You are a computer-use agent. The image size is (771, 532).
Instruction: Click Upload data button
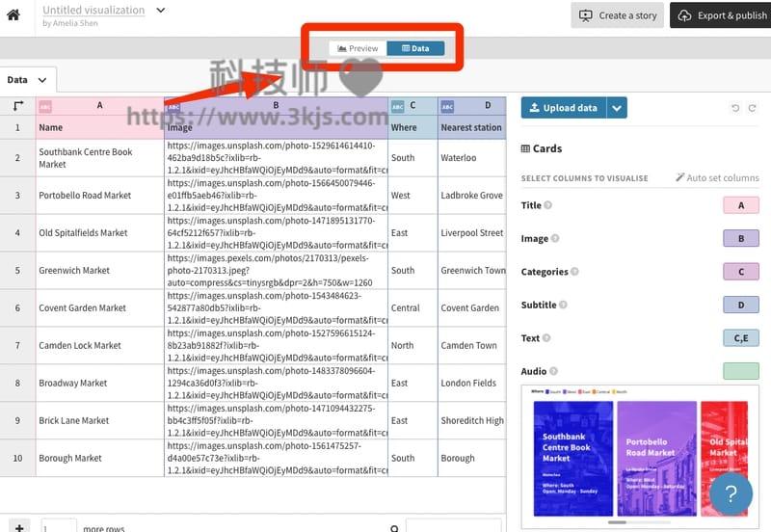pos(564,108)
